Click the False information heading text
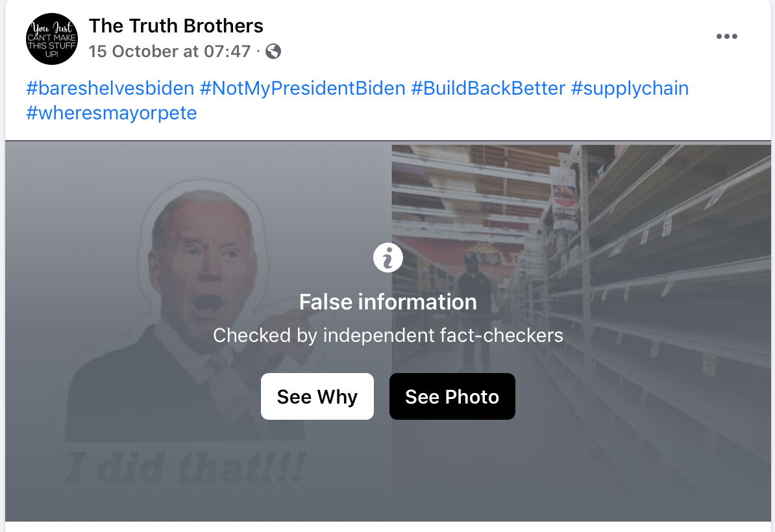Viewport: 775px width, 532px height. click(x=388, y=302)
